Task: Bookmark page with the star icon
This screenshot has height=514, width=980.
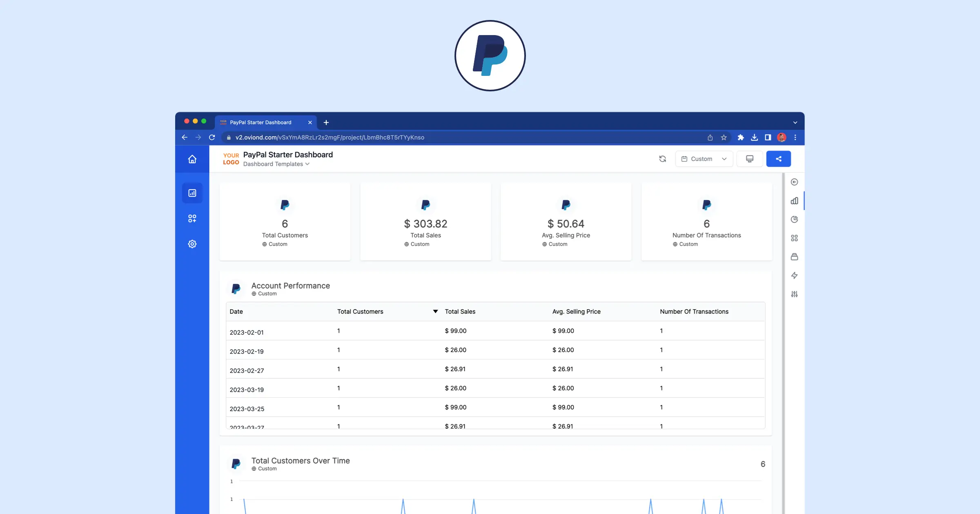Action: (x=724, y=137)
